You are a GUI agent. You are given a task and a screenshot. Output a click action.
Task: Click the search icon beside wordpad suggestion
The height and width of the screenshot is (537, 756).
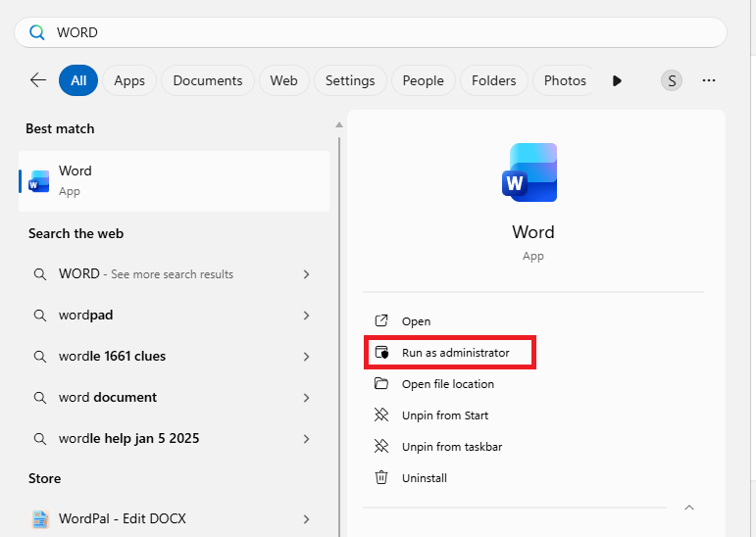[x=40, y=316]
